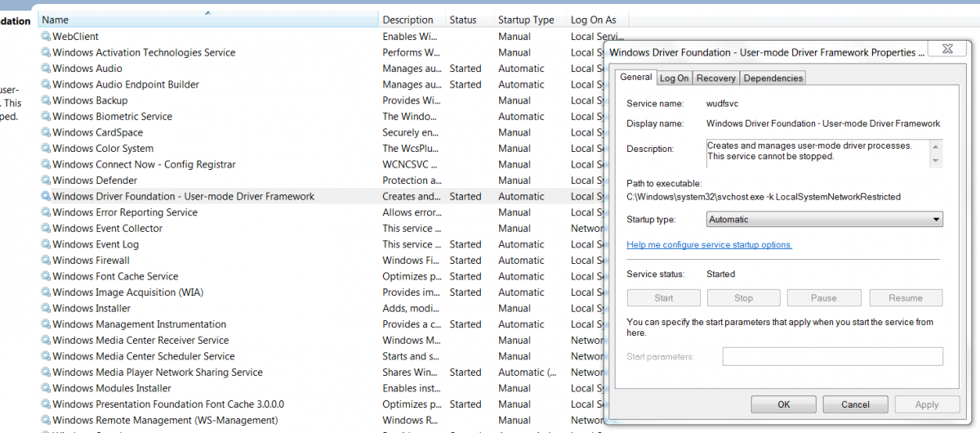Click the Description column header
The width and height of the screenshot is (980, 433).
tap(412, 20)
